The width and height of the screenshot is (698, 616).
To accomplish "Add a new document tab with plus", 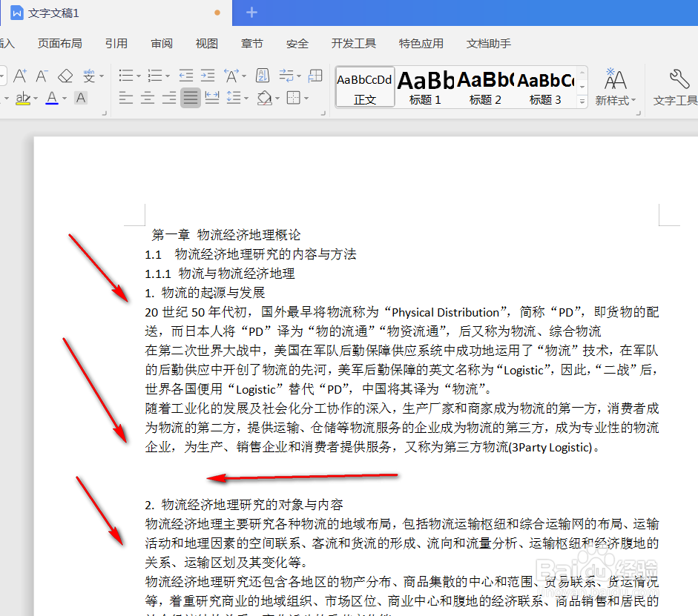I will pos(251,13).
